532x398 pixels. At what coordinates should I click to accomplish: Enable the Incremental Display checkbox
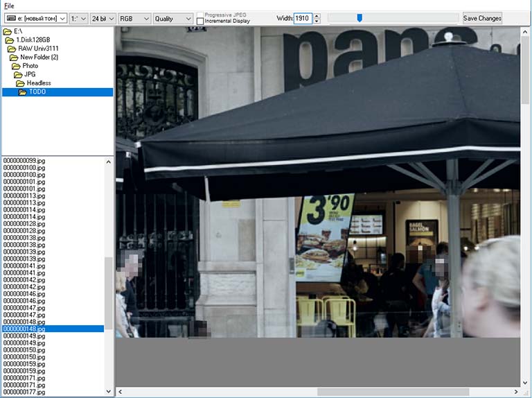200,21
